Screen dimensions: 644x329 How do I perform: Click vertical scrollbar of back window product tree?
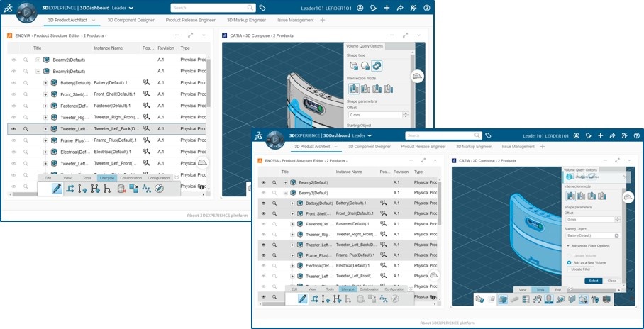[x=208, y=82]
